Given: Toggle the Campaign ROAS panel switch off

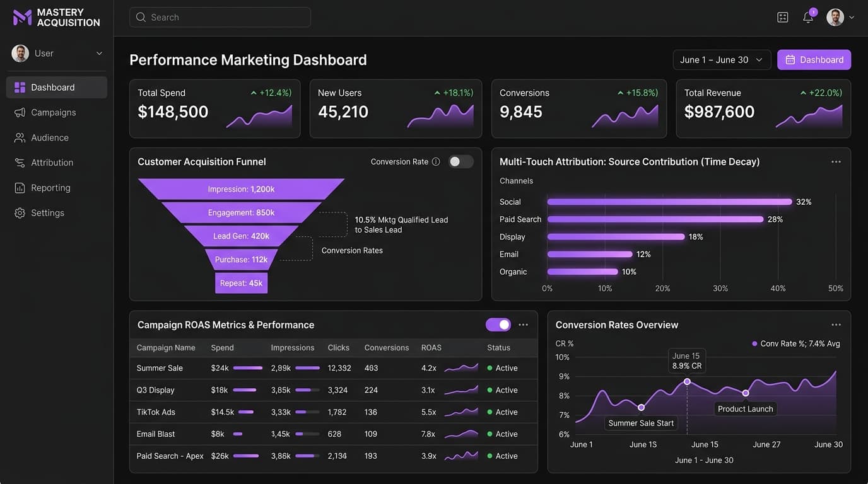Looking at the screenshot, I should [498, 325].
